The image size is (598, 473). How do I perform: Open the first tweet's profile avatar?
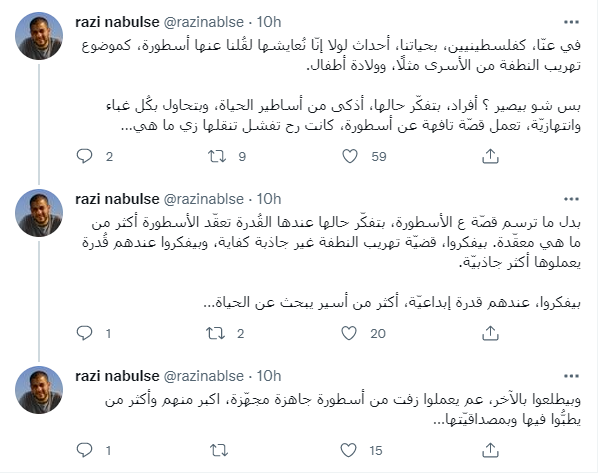tap(39, 36)
